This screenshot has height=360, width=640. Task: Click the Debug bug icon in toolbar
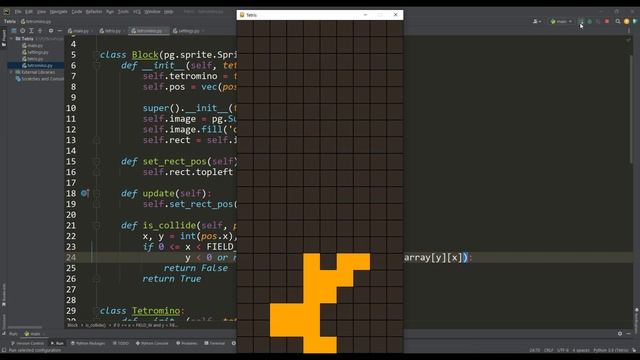tap(589, 21)
